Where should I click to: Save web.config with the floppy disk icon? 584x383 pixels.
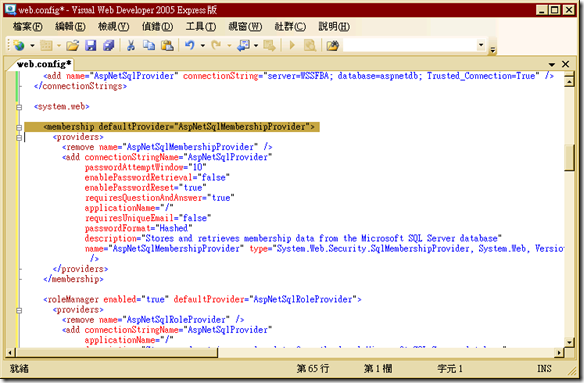91,45
